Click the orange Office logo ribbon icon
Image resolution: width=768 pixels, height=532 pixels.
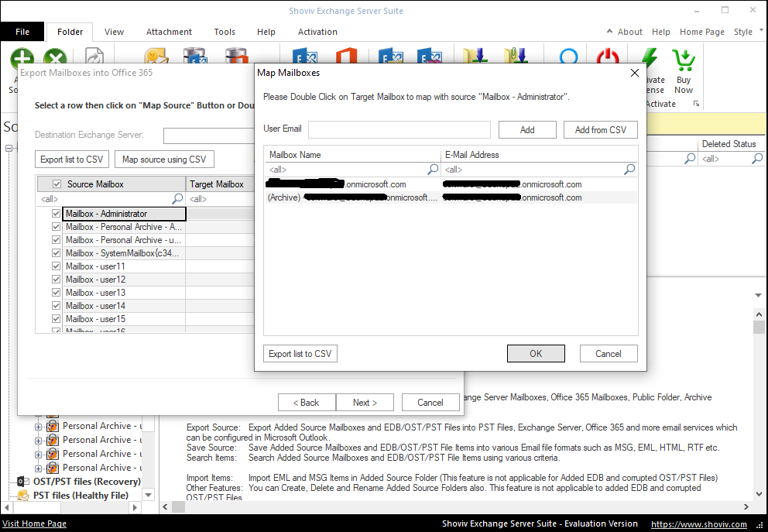(346, 55)
